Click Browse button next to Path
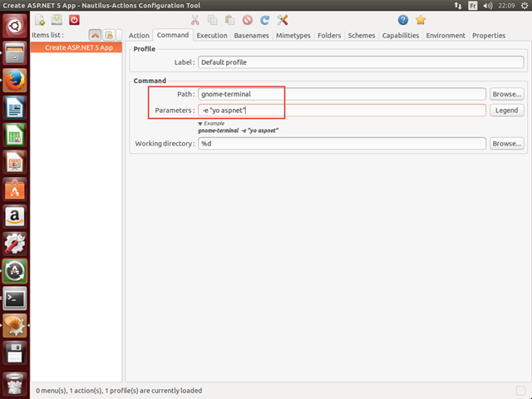This screenshot has width=532, height=399. [x=507, y=94]
